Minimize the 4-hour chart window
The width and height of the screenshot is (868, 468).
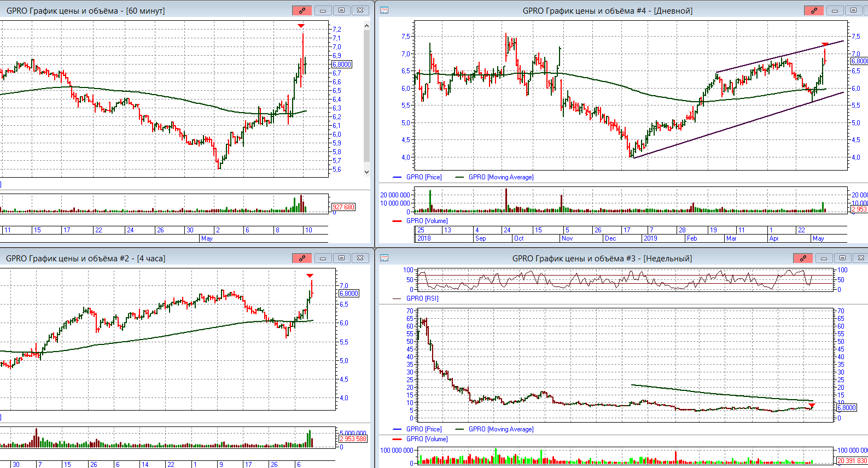(x=323, y=258)
